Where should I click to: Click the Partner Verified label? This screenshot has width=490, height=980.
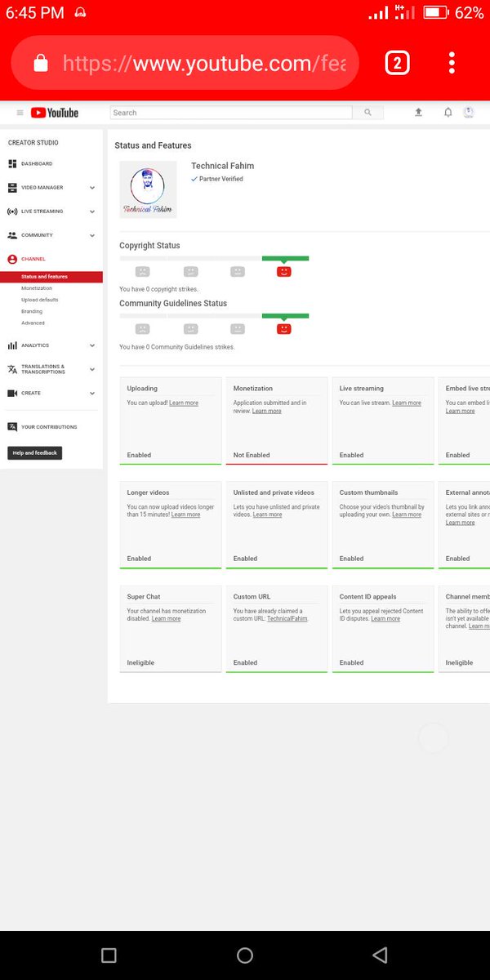(220, 179)
